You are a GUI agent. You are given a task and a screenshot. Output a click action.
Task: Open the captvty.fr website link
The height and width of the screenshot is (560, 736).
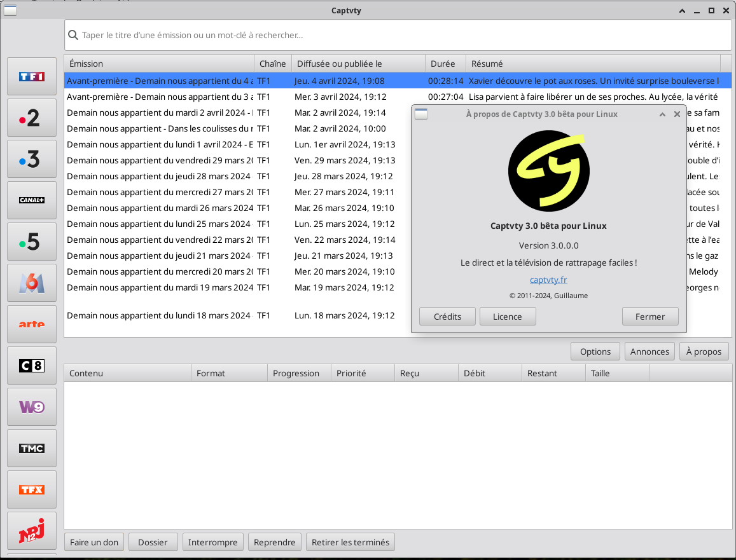[x=548, y=280]
